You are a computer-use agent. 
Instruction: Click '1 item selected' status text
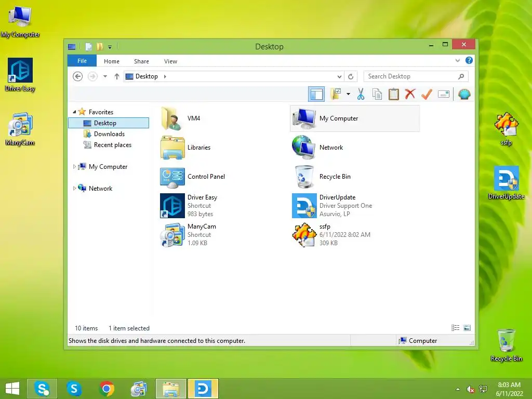click(x=129, y=328)
